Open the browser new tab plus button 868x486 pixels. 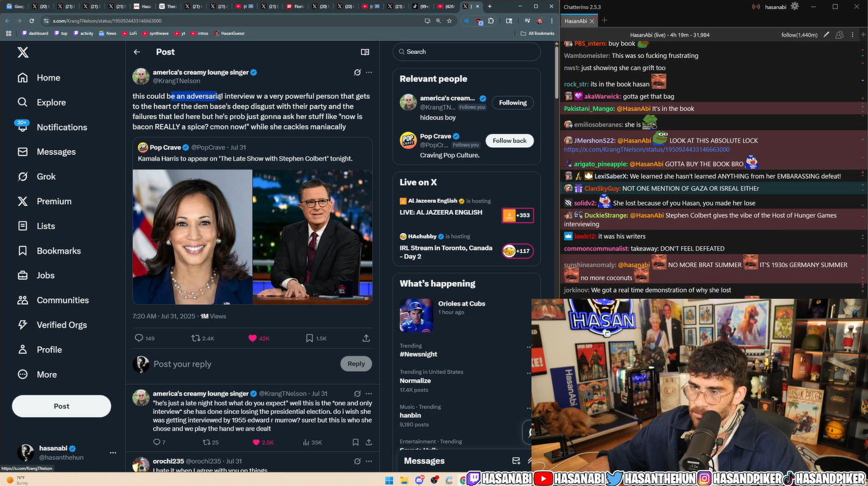pyautogui.click(x=489, y=6)
